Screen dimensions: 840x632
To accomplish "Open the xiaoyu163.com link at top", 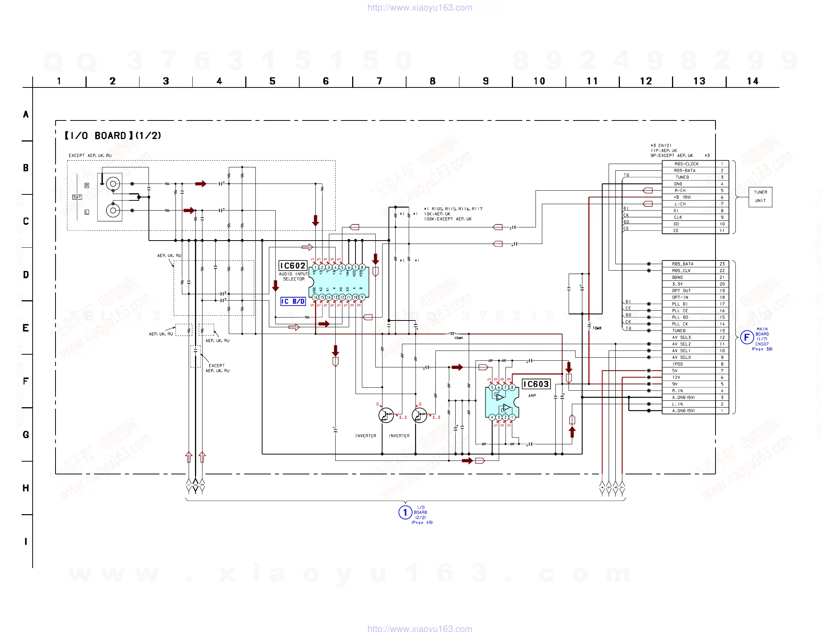I will click(x=420, y=8).
